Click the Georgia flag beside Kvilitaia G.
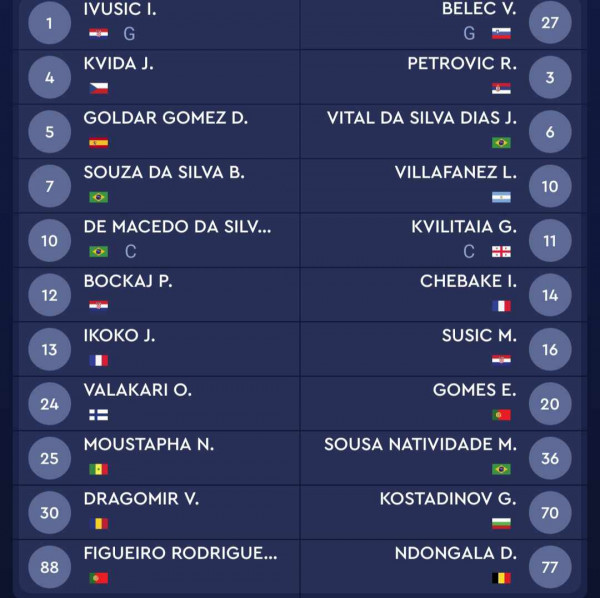The image size is (600, 598). click(x=501, y=252)
